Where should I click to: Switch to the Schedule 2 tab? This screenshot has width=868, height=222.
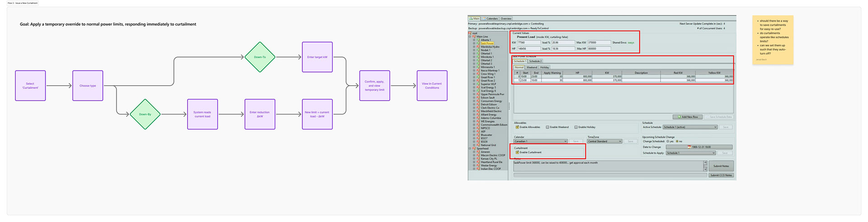click(x=535, y=61)
